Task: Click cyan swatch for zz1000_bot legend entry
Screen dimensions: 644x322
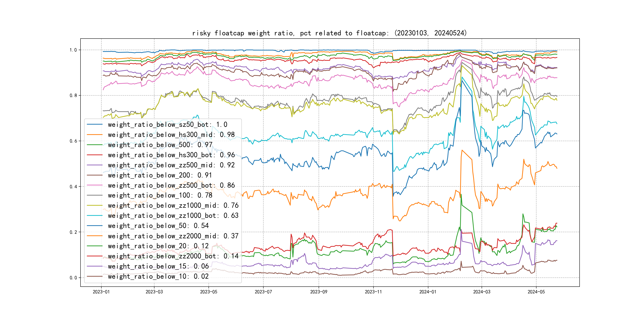Action: (95, 215)
